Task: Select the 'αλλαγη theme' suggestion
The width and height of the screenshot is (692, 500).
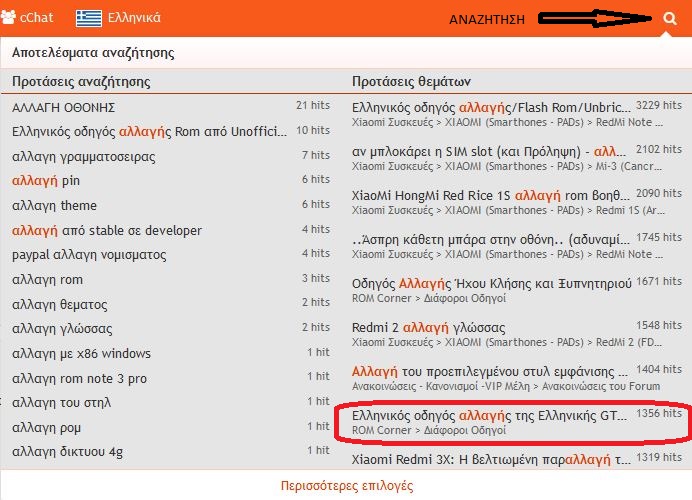Action: coord(55,206)
